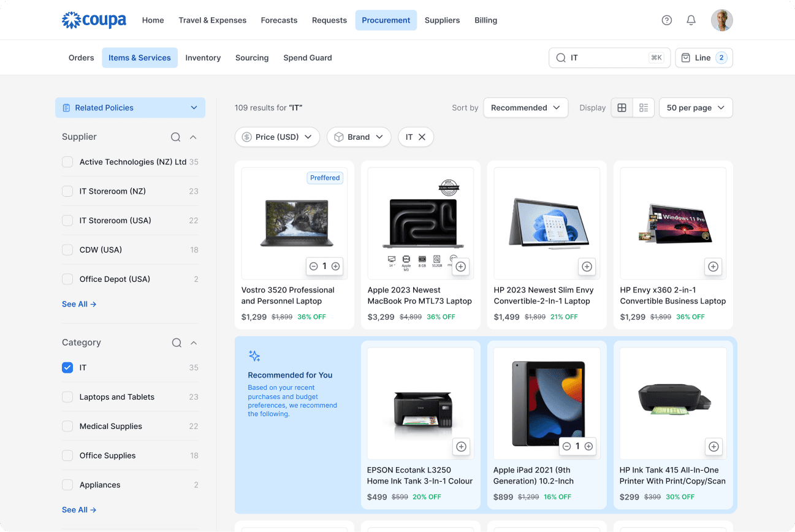Click the Preffered badge on Vostro laptop
The height and width of the screenshot is (532, 795).
(325, 178)
